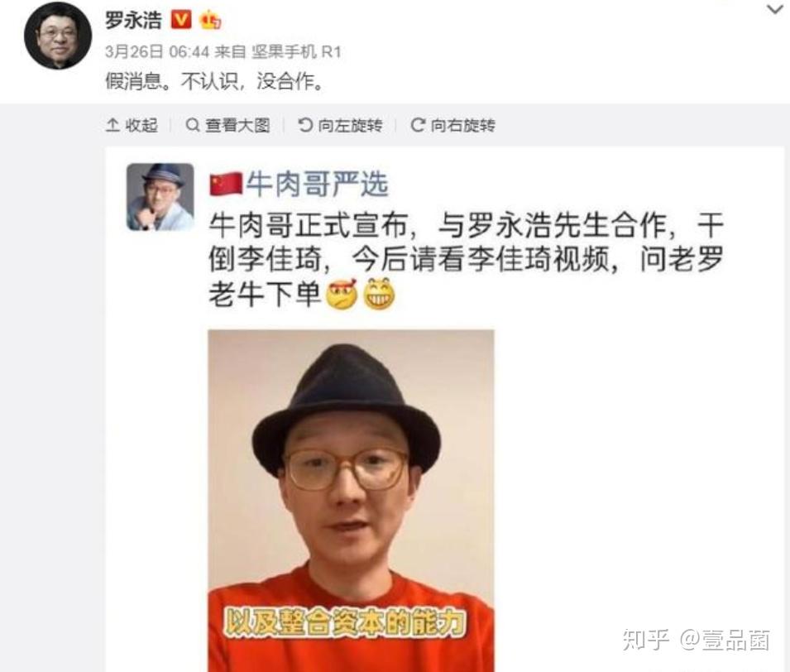Click 牛肉哥严选 avatar in embedded post

[x=160, y=197]
